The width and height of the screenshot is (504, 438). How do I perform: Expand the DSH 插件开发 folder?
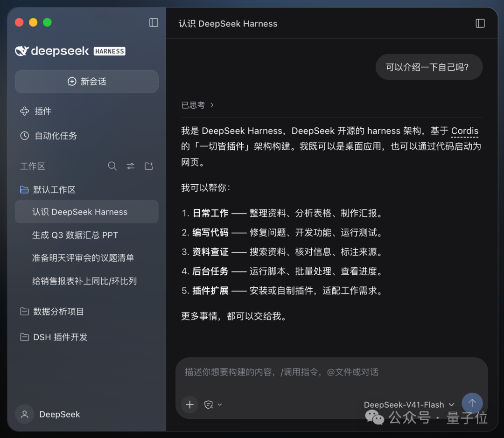tap(54, 337)
